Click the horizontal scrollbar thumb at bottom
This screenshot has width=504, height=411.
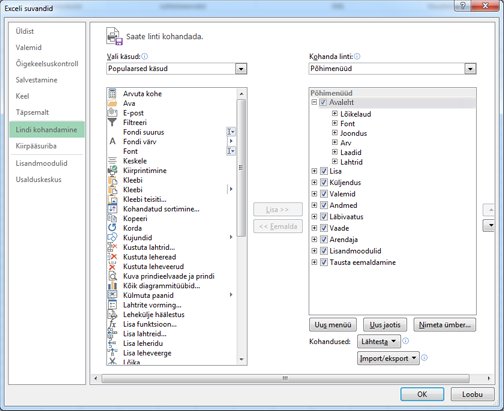pos(285,378)
